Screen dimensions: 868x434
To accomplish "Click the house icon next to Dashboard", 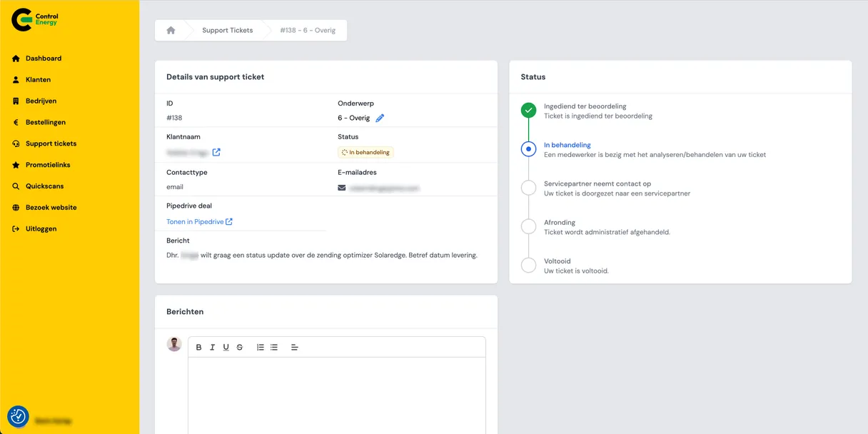I will coord(16,59).
